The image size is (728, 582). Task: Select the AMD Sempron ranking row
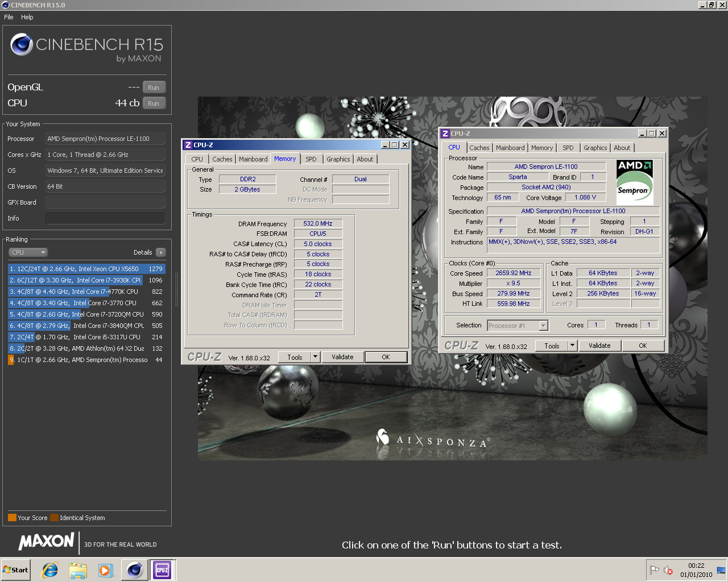click(86, 360)
